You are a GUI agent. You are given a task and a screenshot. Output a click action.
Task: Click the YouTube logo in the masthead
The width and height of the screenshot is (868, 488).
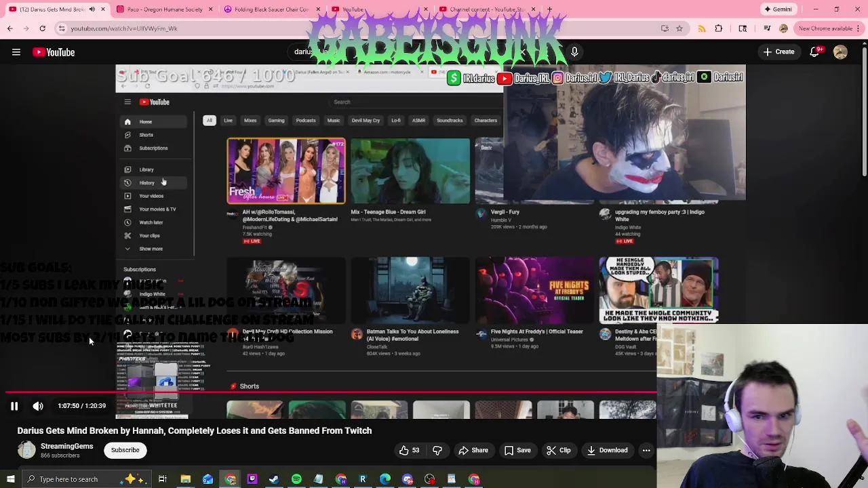coord(54,52)
